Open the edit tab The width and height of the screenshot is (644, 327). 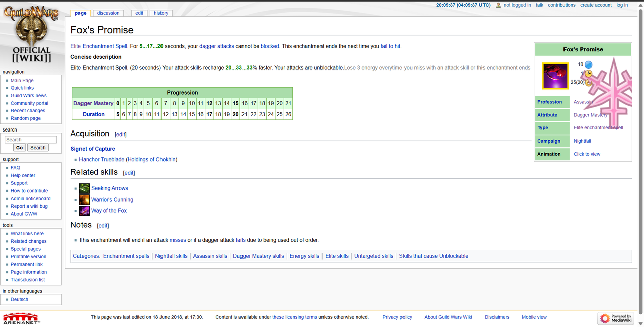point(139,13)
